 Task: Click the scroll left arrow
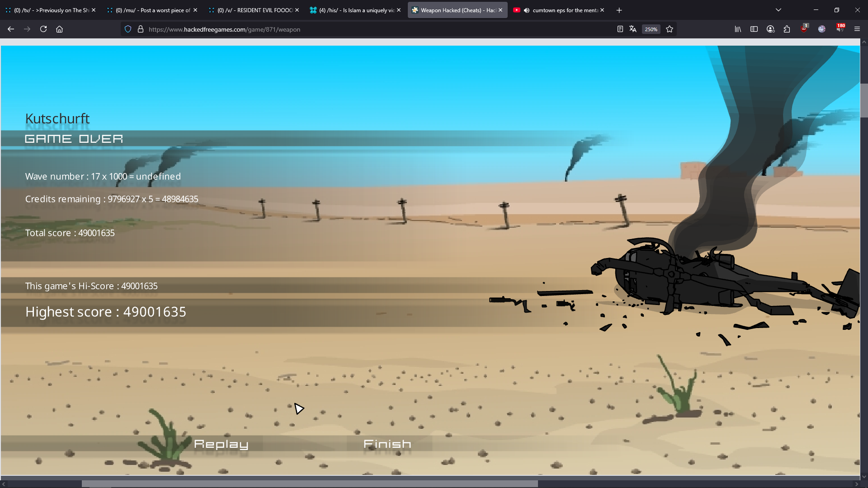pos(4,484)
